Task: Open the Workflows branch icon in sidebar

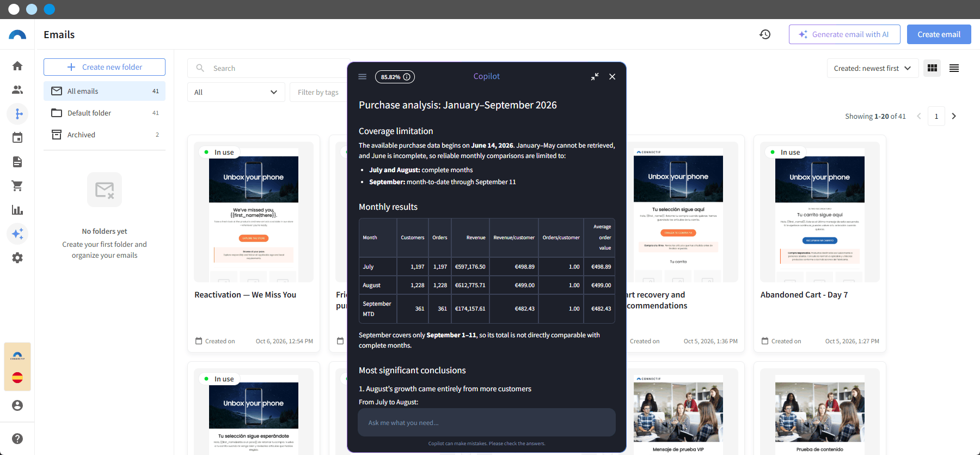Action: click(x=17, y=114)
